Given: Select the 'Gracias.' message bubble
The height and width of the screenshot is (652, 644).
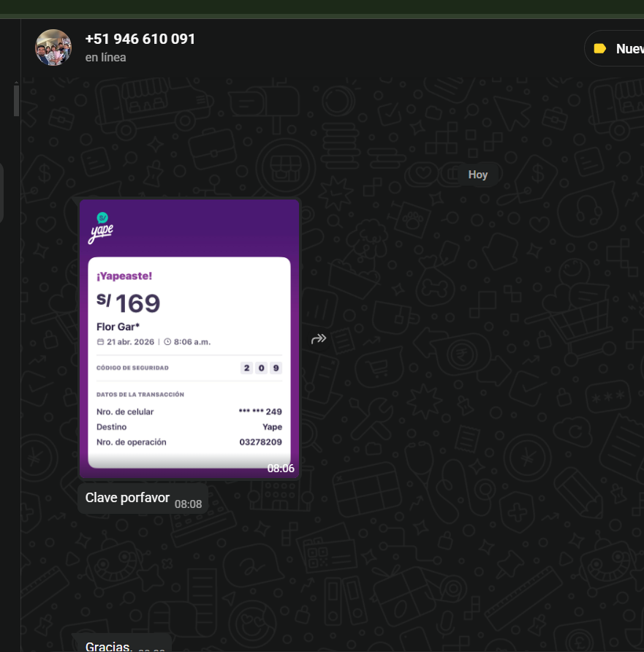Looking at the screenshot, I should click(122, 644).
